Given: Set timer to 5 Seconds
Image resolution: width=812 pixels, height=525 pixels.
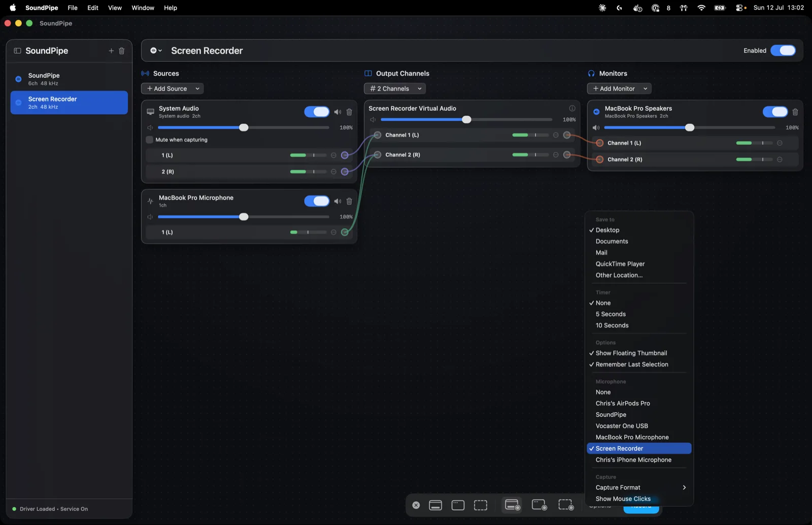Looking at the screenshot, I should tap(611, 314).
